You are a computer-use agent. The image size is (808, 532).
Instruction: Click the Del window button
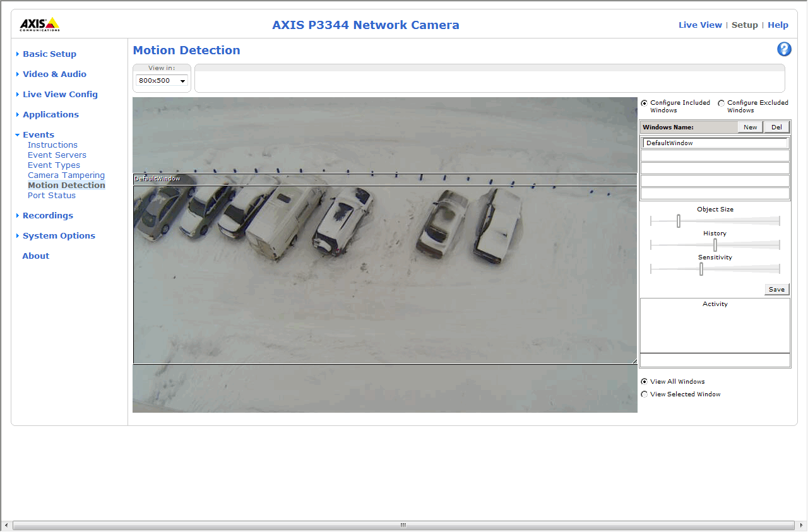776,127
